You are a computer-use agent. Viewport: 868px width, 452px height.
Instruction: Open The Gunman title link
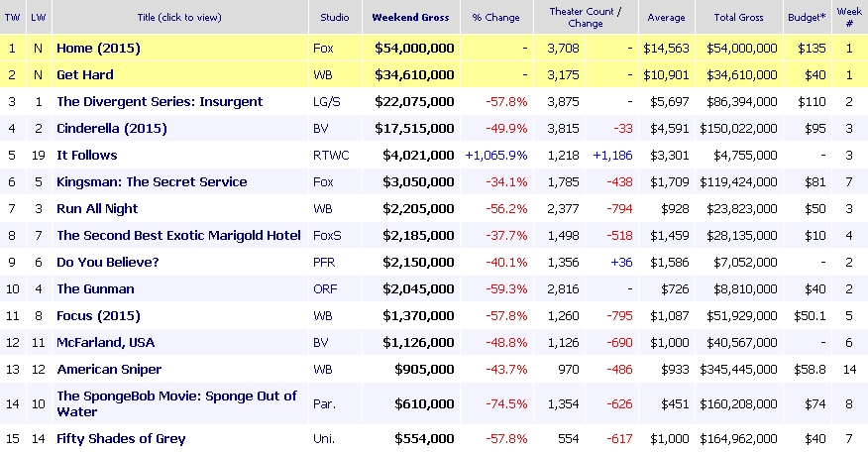click(95, 289)
